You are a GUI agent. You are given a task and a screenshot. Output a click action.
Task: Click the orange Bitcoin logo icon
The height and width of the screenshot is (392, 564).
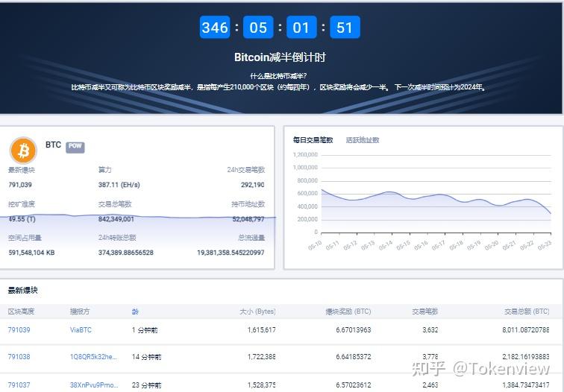(23, 151)
